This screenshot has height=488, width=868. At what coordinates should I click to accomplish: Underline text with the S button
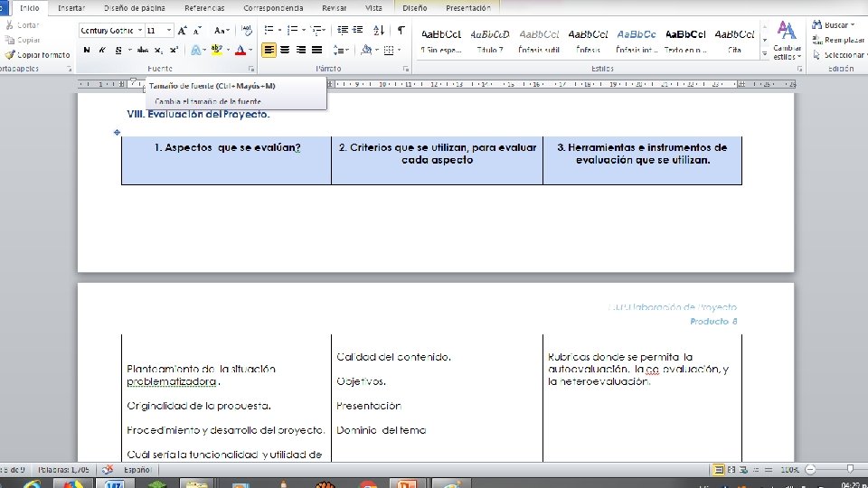tap(118, 51)
